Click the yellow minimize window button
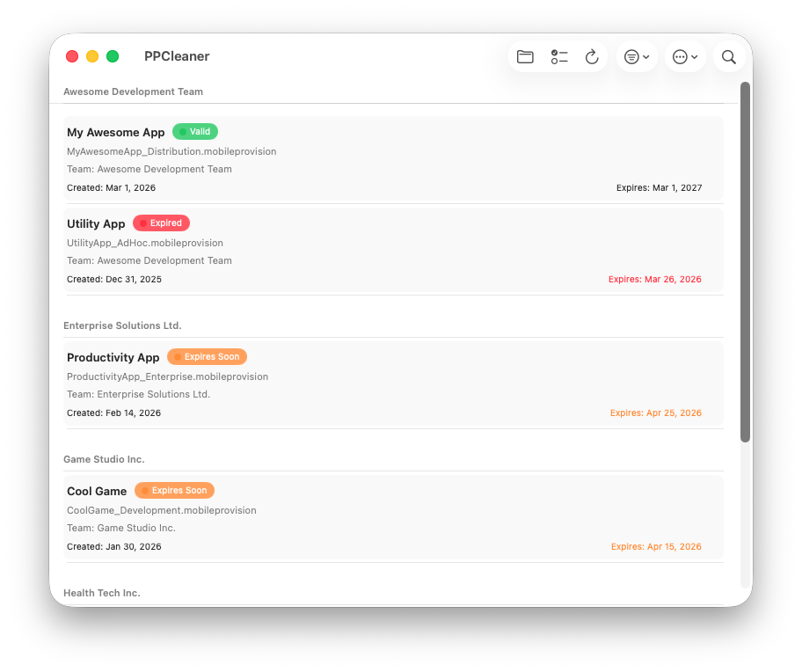The image size is (802, 672). pos(92,56)
